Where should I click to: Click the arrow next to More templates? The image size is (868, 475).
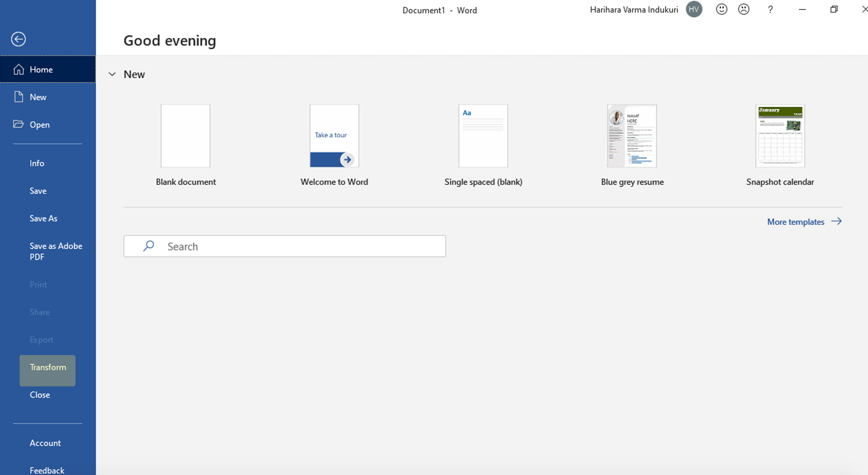836,222
